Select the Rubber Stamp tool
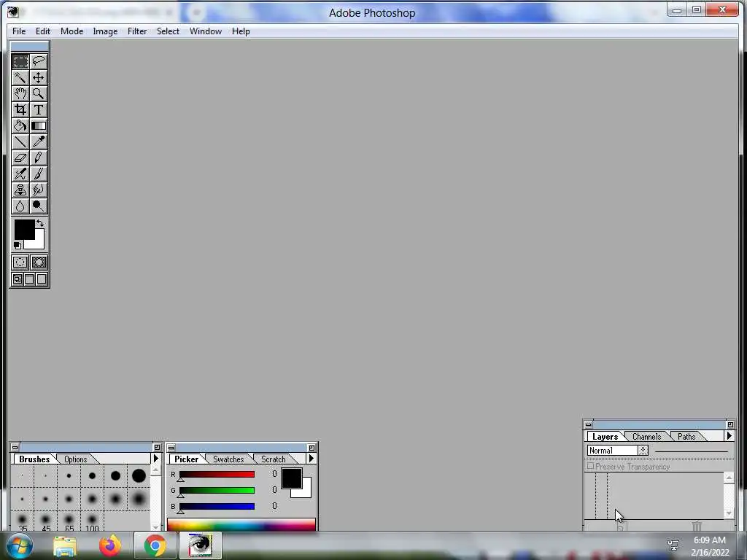 click(20, 190)
